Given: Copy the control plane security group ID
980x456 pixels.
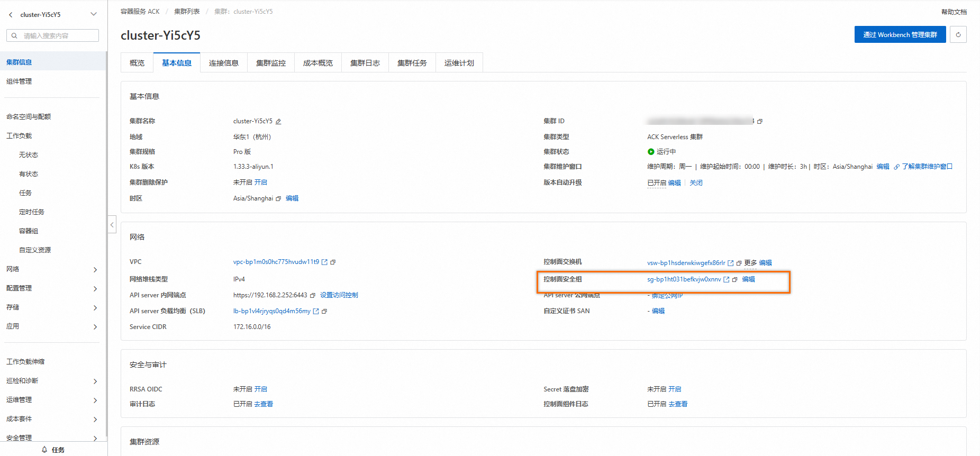Looking at the screenshot, I should pyautogui.click(x=734, y=279).
